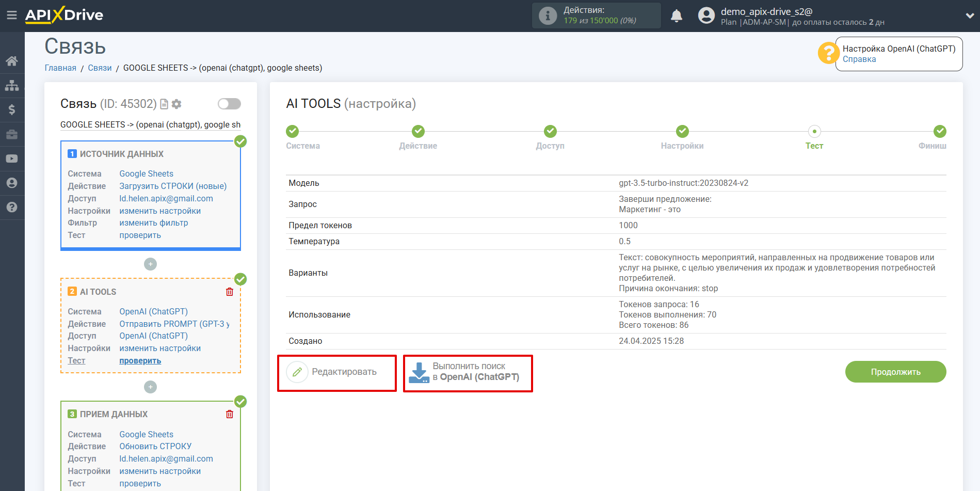The width and height of the screenshot is (980, 491).
Task: Click the token limit value 1000
Action: [x=628, y=226]
